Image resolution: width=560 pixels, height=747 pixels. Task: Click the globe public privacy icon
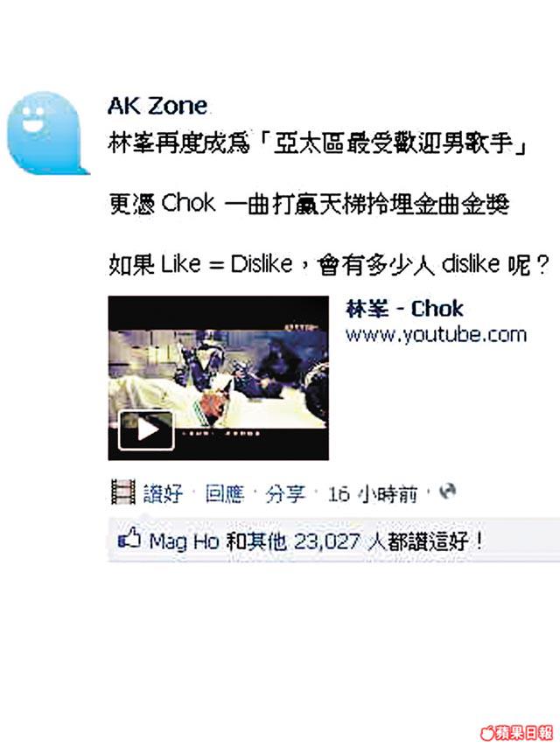click(447, 491)
